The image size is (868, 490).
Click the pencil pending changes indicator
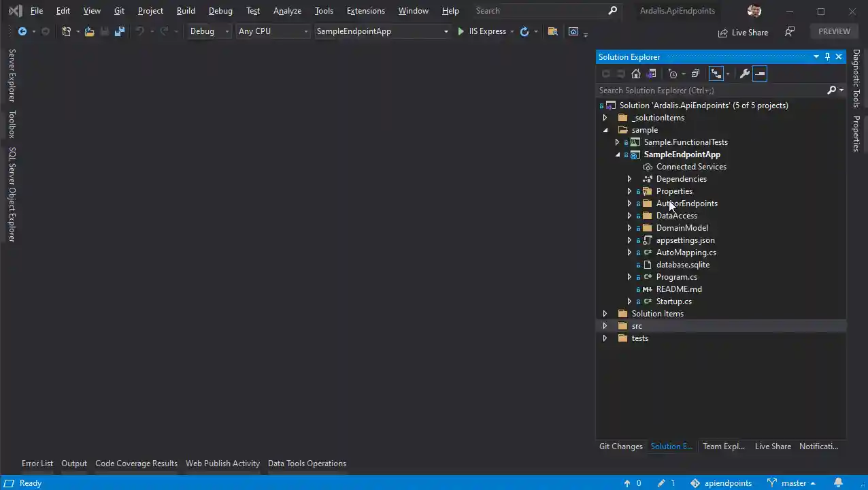tap(666, 483)
